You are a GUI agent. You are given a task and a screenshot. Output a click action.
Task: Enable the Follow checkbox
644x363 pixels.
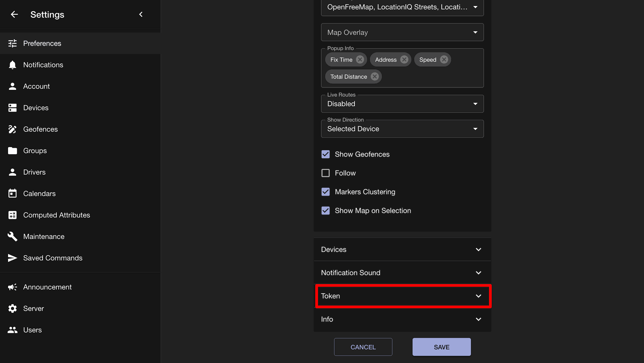[325, 173]
